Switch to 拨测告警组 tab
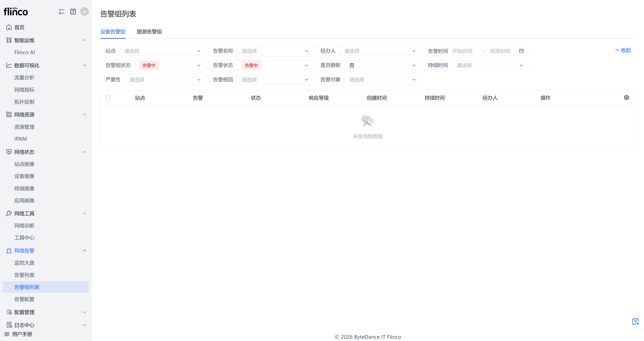Viewport: 644px width, 341px height. click(149, 32)
